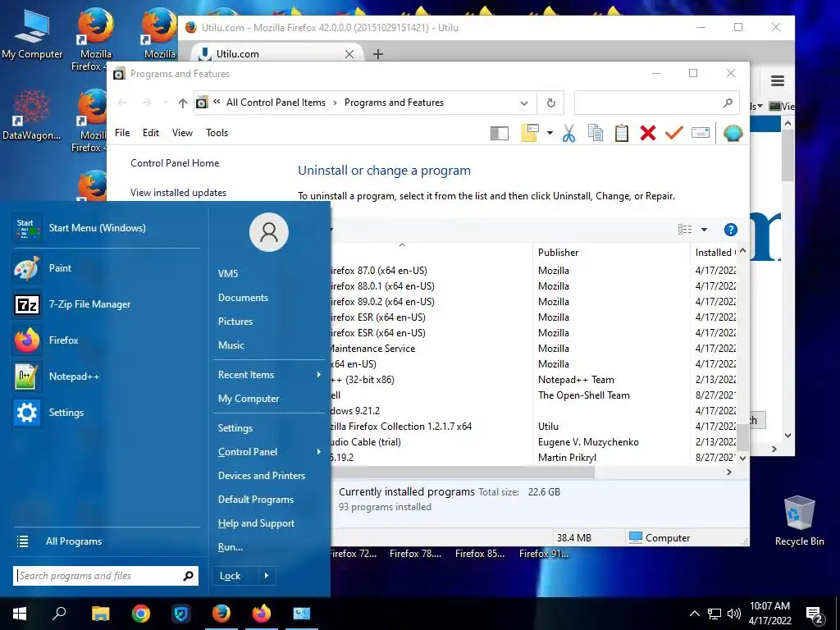Open File Explorer from the taskbar
This screenshot has height=630, width=840.
tap(100, 614)
